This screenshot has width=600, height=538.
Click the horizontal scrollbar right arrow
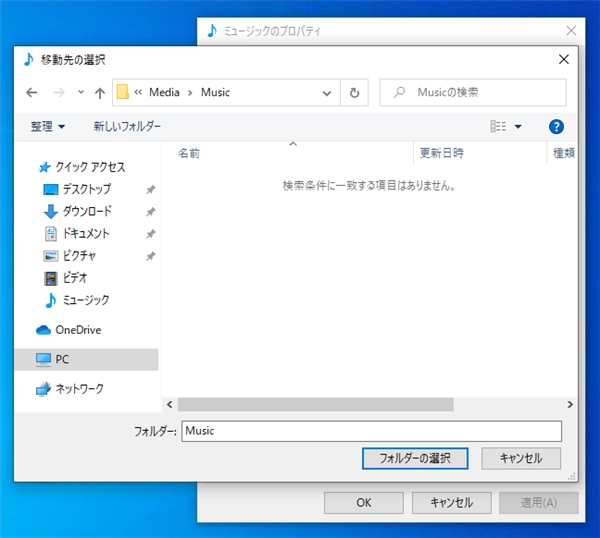click(x=570, y=404)
